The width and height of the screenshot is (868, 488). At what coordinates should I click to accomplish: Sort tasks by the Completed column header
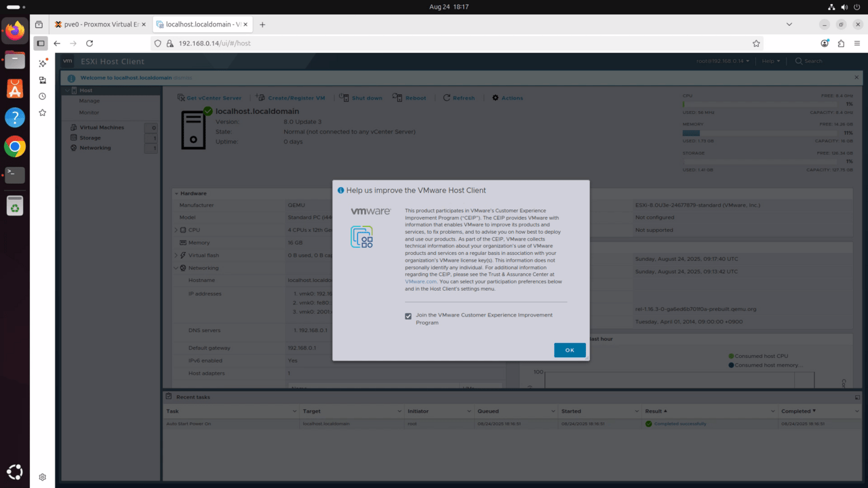pyautogui.click(x=795, y=411)
